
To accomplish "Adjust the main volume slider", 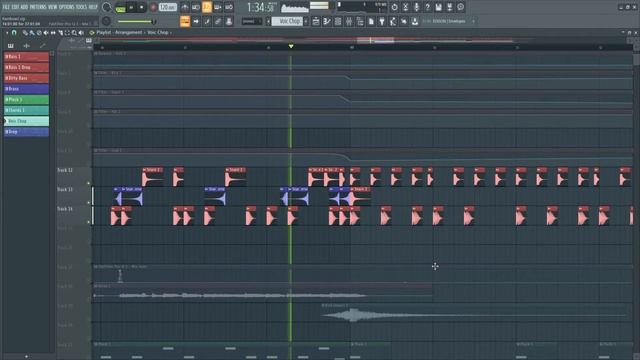I will pyautogui.click(x=136, y=21).
